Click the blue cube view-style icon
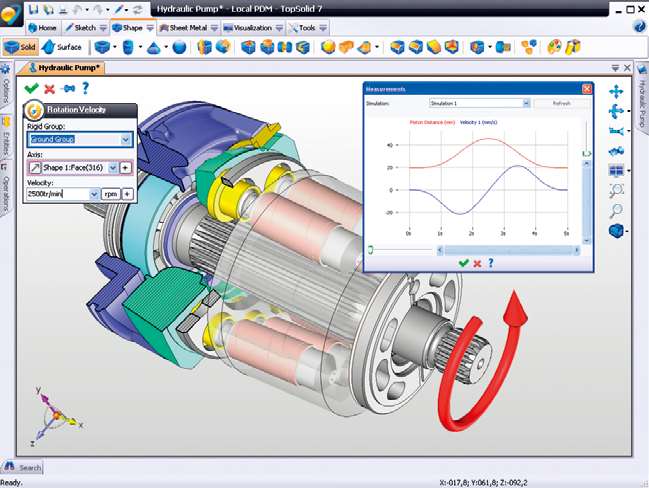 tap(616, 231)
